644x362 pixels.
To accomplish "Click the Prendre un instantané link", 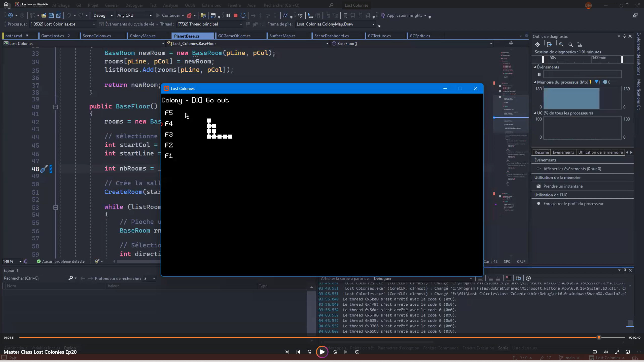I will (563, 186).
